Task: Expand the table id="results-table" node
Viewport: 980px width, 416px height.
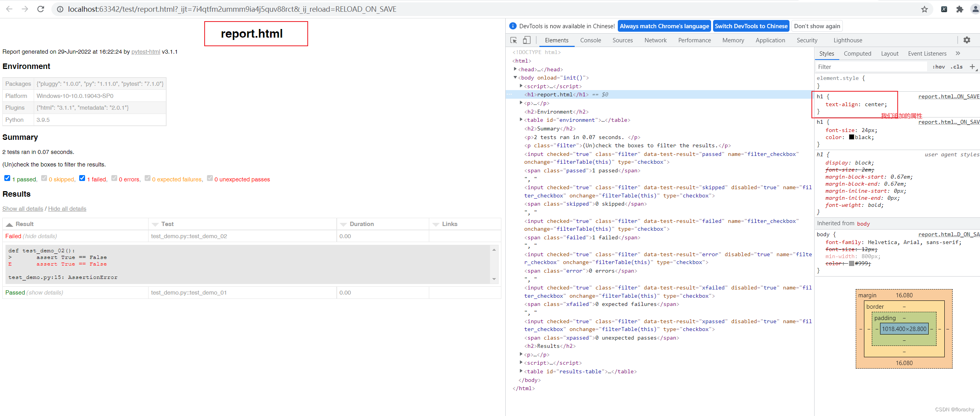Action: 521,371
